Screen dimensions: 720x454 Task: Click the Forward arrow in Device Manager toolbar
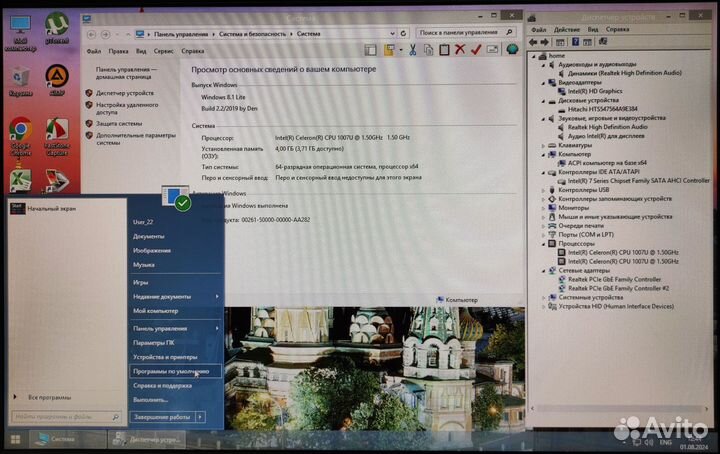pos(545,42)
